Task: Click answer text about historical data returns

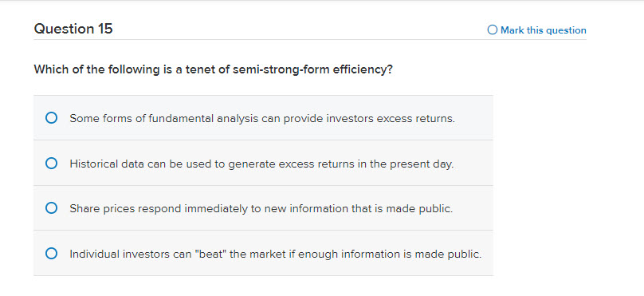Action: [261, 164]
